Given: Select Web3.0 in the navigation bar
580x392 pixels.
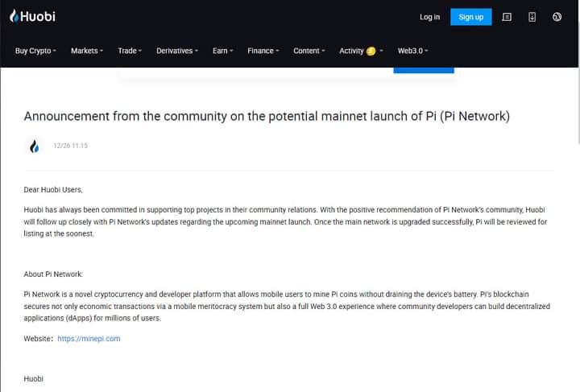Looking at the screenshot, I should (412, 51).
